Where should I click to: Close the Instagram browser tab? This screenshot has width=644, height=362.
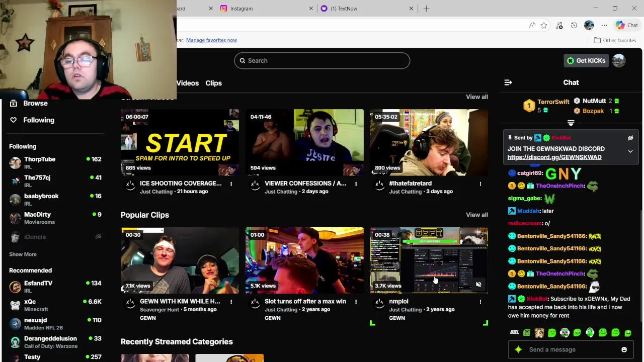coord(311,9)
